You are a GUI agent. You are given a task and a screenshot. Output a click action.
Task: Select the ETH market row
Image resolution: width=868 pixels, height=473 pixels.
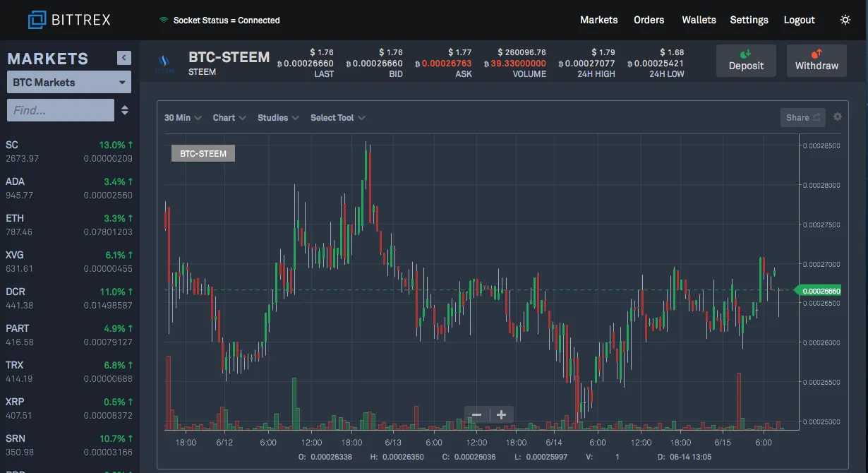click(x=69, y=224)
